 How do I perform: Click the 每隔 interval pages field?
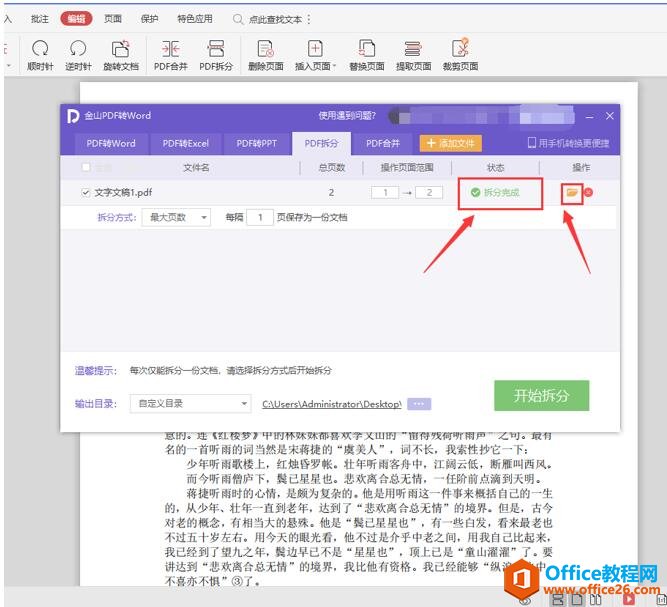point(260,217)
